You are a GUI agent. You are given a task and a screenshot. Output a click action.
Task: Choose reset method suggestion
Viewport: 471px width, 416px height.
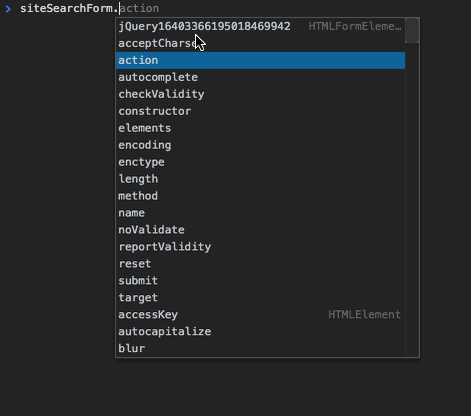pyautogui.click(x=260, y=264)
